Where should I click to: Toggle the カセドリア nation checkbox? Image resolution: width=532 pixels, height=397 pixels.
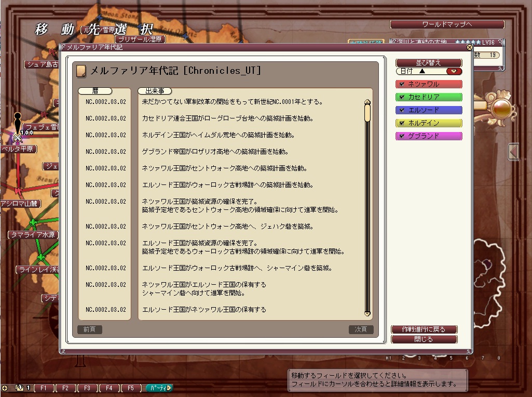[402, 97]
